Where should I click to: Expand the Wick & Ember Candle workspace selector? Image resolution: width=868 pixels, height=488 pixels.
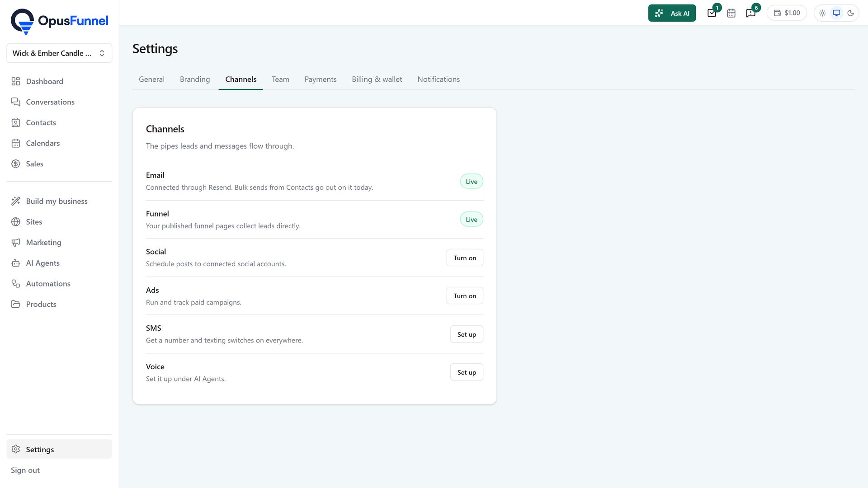pos(59,53)
